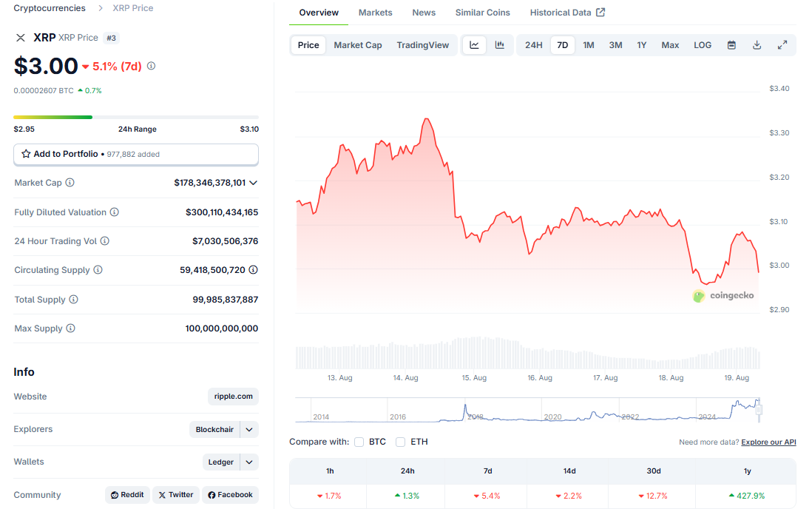
Task: Open the Overview tab
Action: (x=319, y=13)
